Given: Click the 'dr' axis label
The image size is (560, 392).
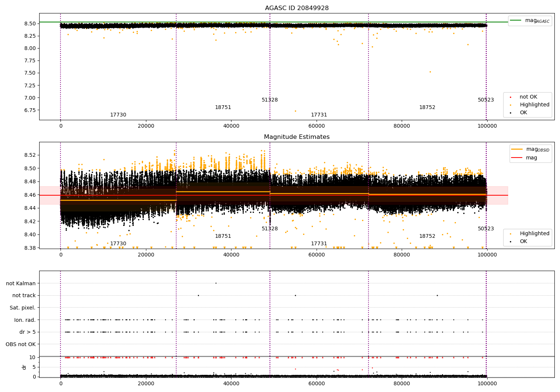Looking at the screenshot, I should point(24,367).
